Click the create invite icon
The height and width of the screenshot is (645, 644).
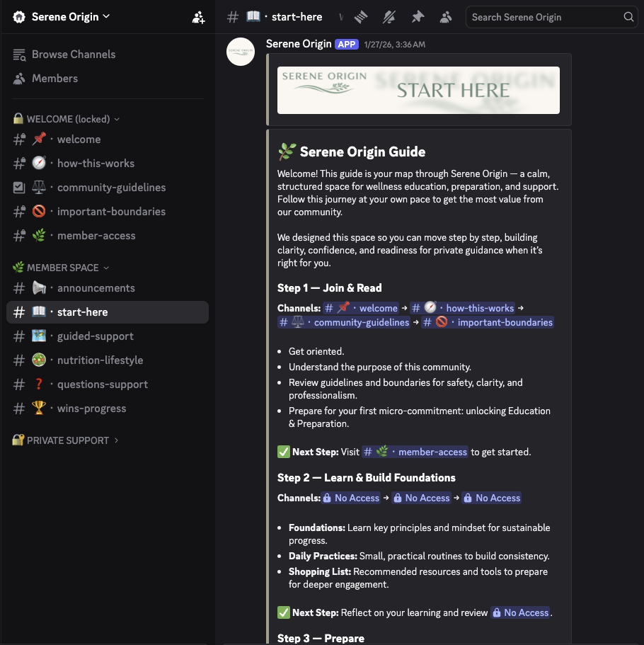point(198,17)
